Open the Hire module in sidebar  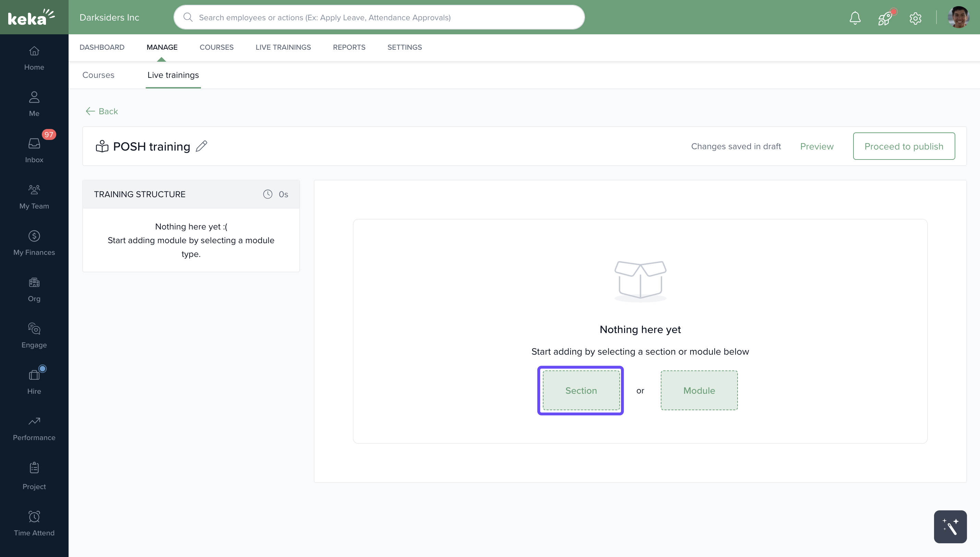tap(34, 381)
